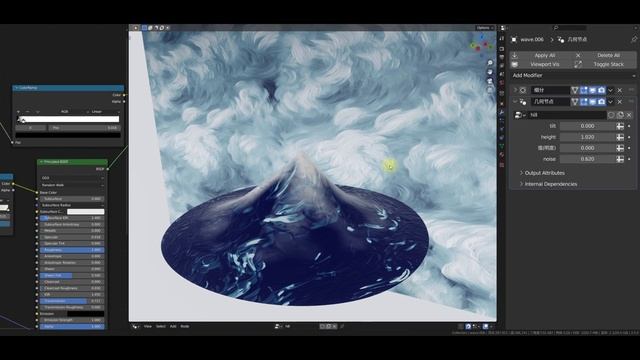
Task: Add a color stop on ColorRamp
Action: tap(18, 111)
